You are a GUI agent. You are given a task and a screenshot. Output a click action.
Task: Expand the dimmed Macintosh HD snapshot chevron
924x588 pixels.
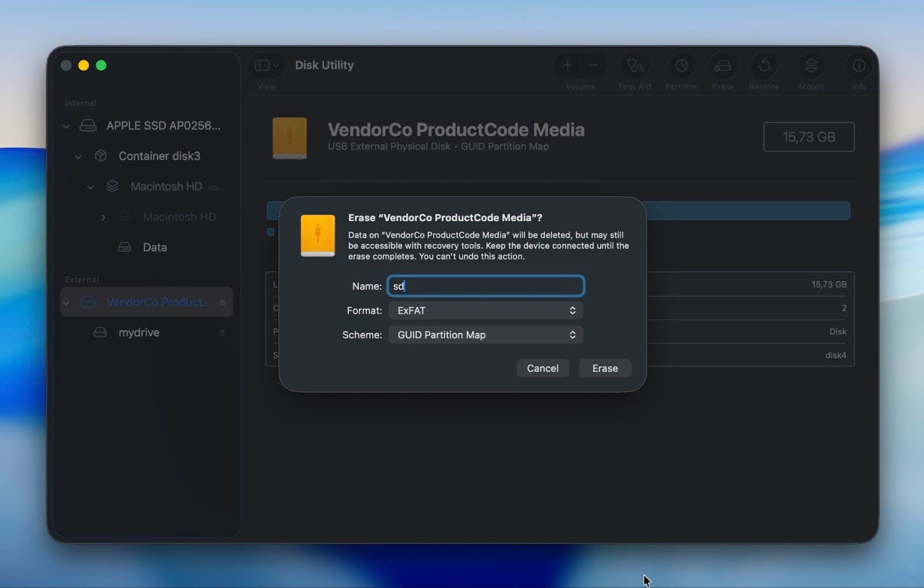(103, 217)
